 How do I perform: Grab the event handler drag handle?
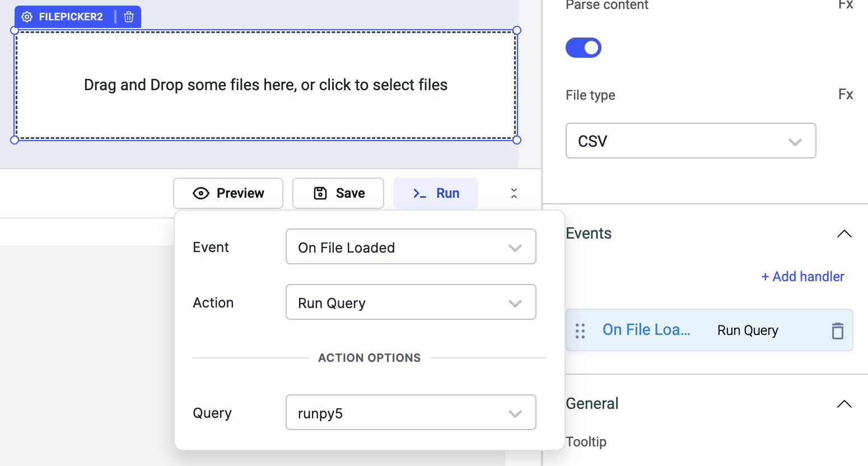[x=580, y=331]
